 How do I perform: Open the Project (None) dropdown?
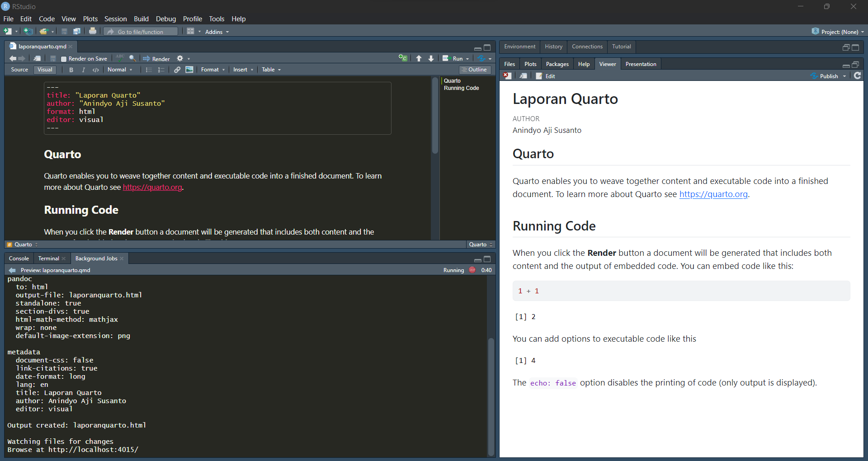(838, 32)
